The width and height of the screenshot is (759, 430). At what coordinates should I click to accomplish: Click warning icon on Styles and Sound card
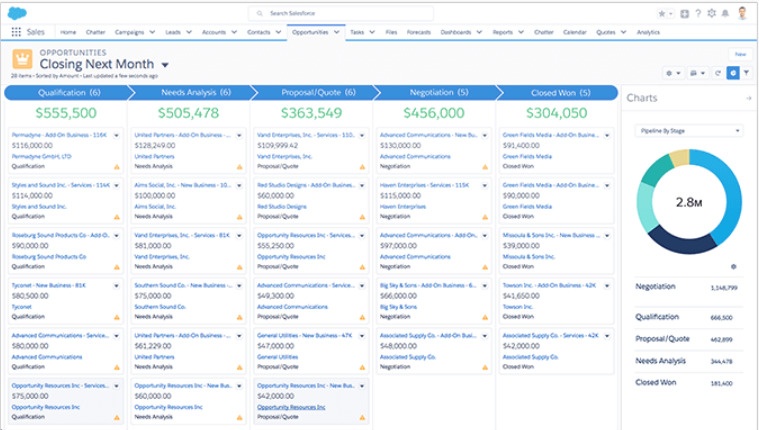click(117, 217)
